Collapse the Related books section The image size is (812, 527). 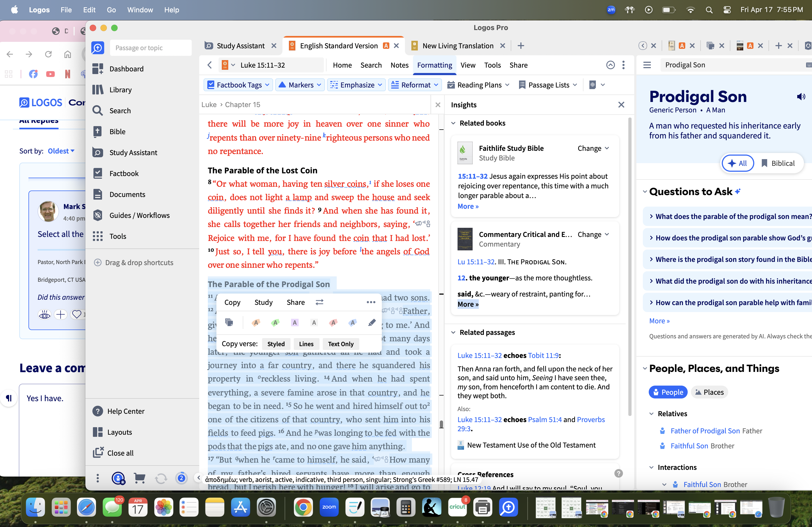(453, 123)
